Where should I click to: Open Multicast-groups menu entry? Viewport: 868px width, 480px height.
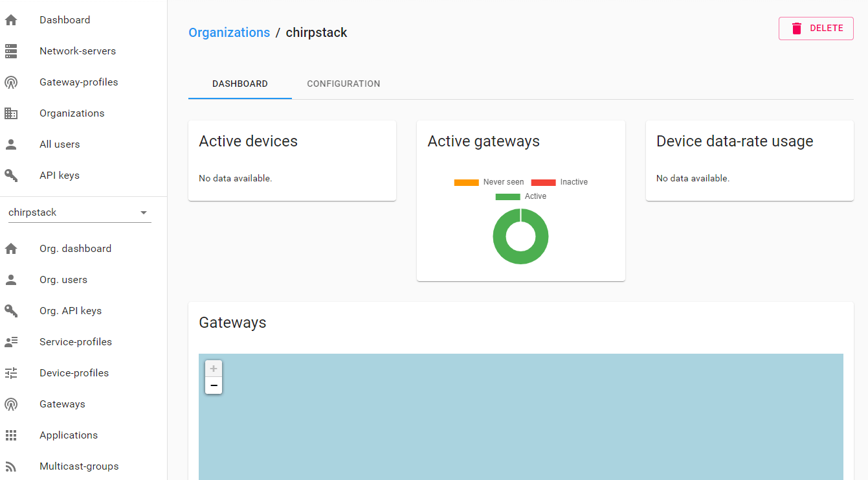point(83,466)
